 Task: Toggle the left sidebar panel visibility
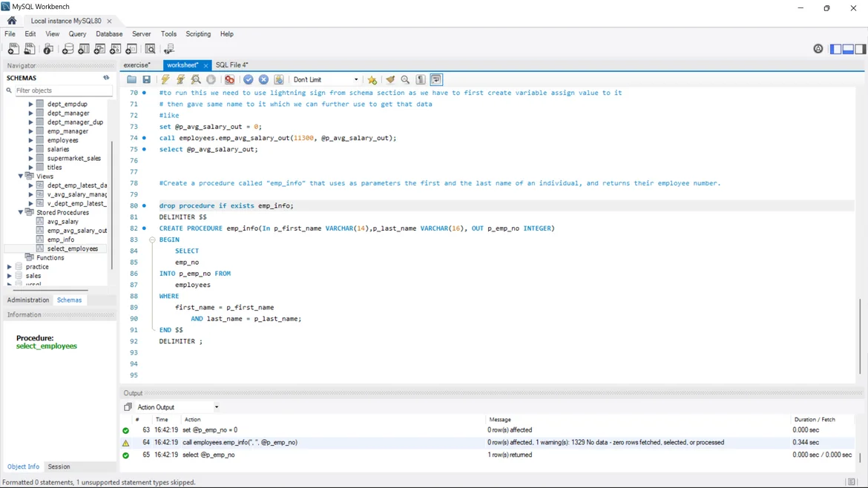[835, 49]
